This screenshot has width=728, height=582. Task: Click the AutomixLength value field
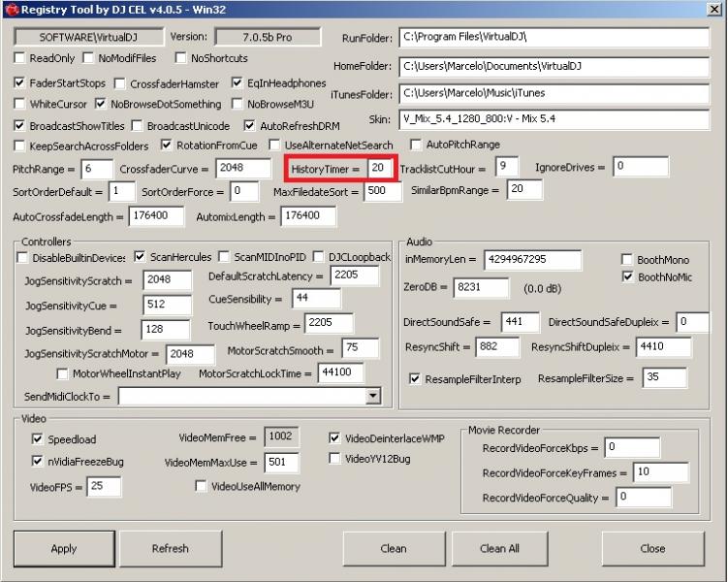308,216
